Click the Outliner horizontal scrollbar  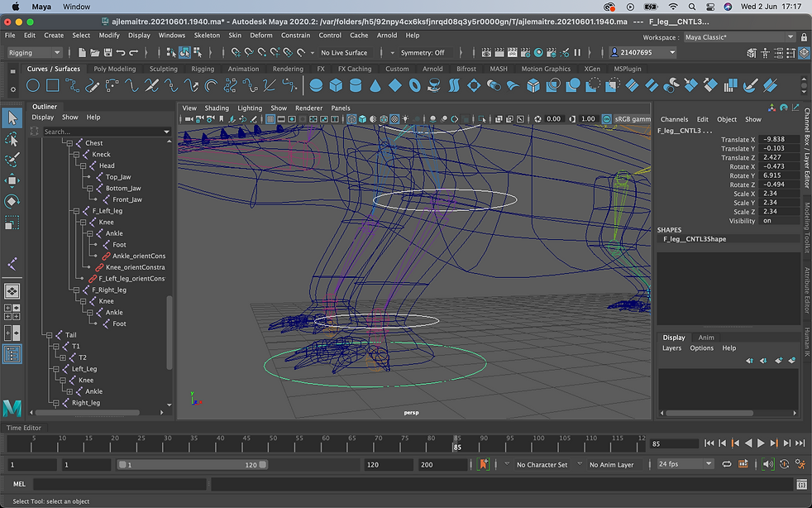pos(87,413)
